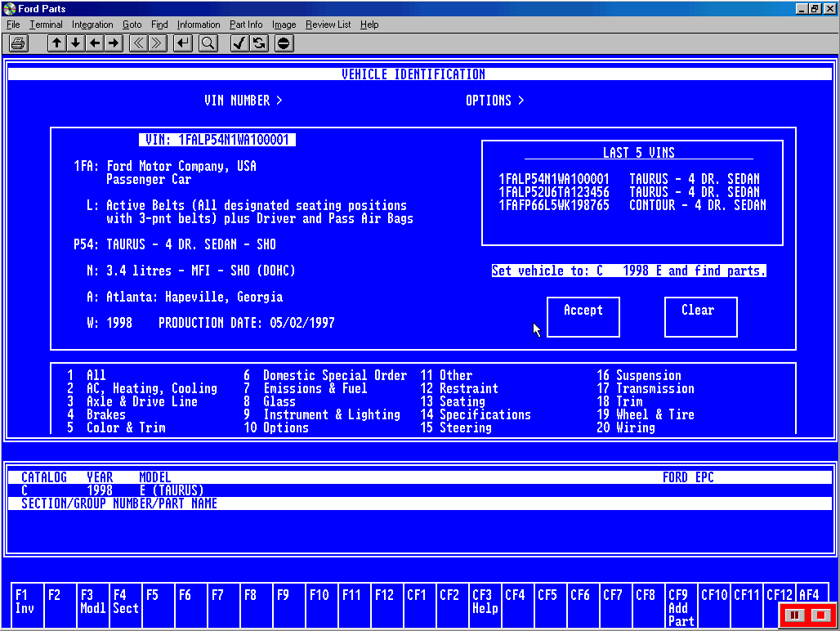Click the down arrow toolbar button
The width and height of the screenshot is (840, 631).
click(x=75, y=43)
